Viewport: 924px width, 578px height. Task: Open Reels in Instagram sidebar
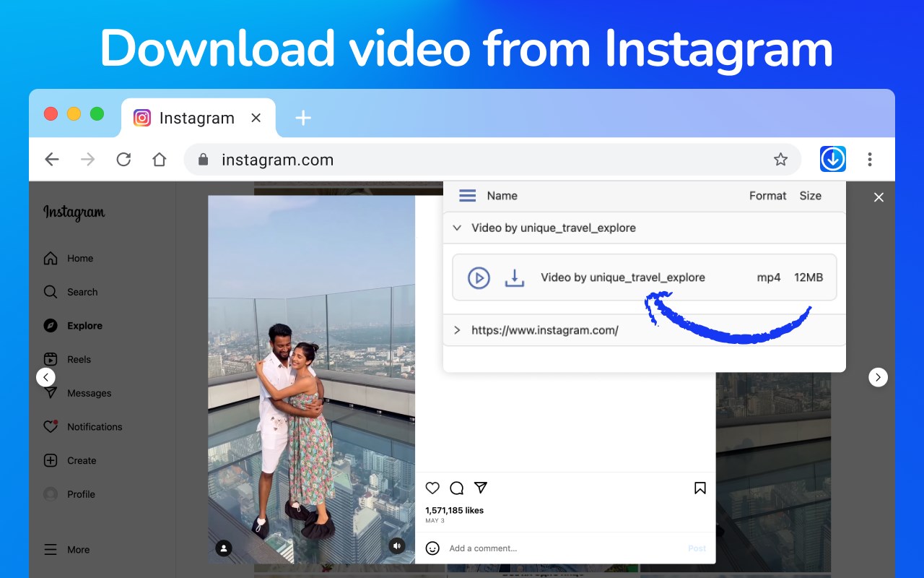(79, 360)
